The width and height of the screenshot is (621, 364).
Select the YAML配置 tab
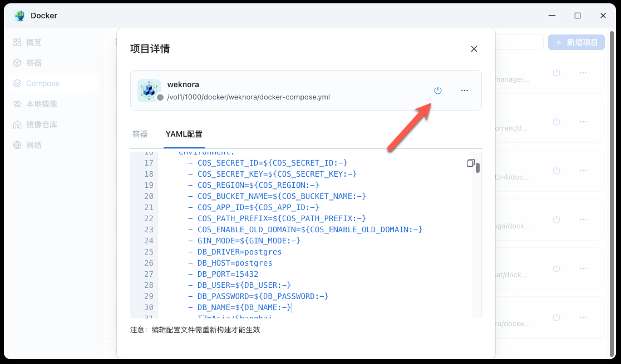pyautogui.click(x=184, y=134)
